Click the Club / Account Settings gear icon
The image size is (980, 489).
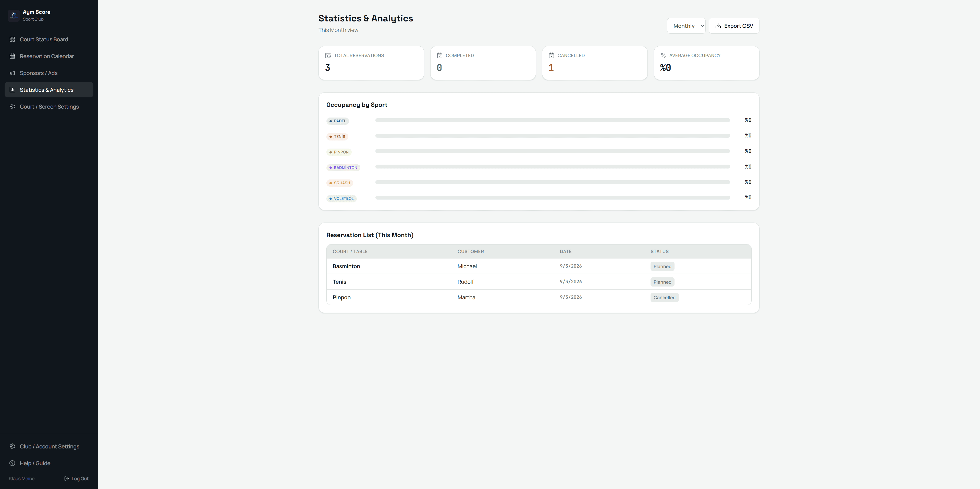12,446
